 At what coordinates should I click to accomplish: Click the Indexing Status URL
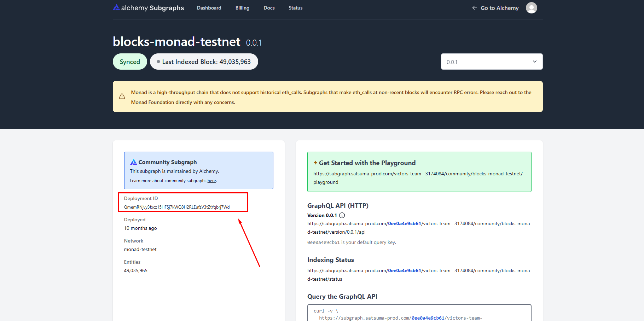click(x=418, y=275)
